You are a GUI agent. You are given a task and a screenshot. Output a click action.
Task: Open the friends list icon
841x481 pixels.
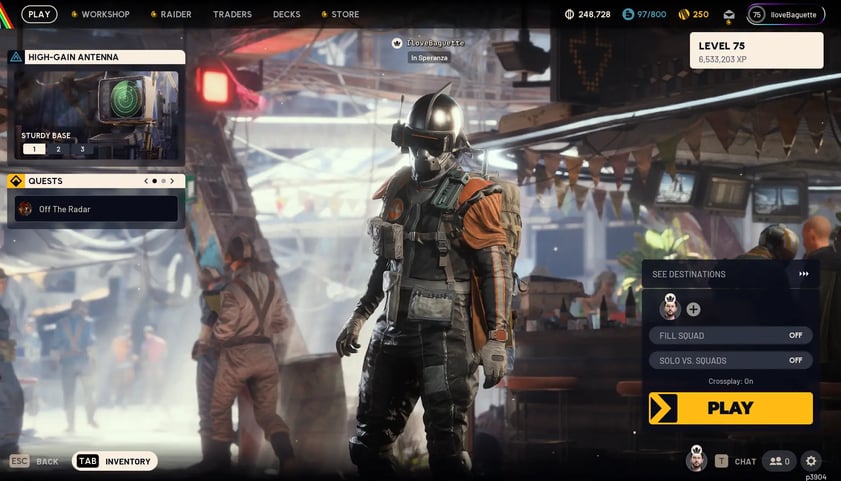point(778,461)
